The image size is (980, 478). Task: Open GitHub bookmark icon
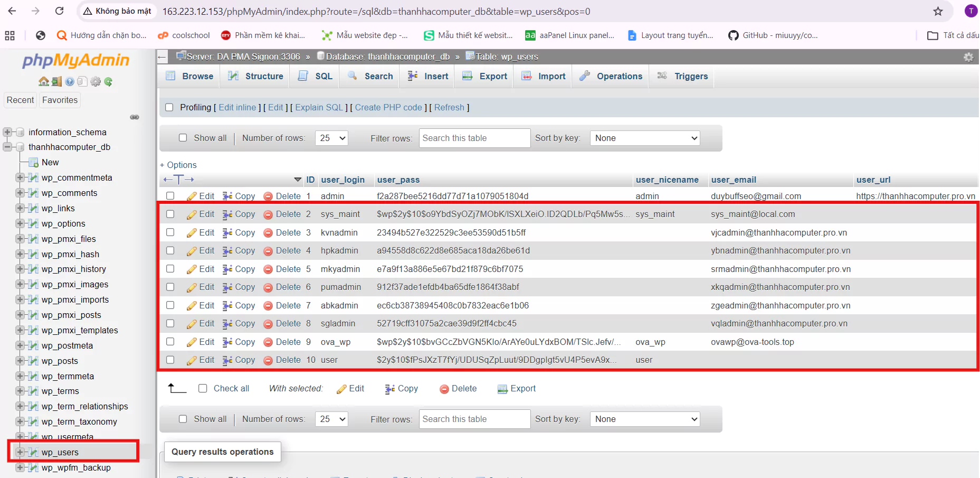coord(733,35)
